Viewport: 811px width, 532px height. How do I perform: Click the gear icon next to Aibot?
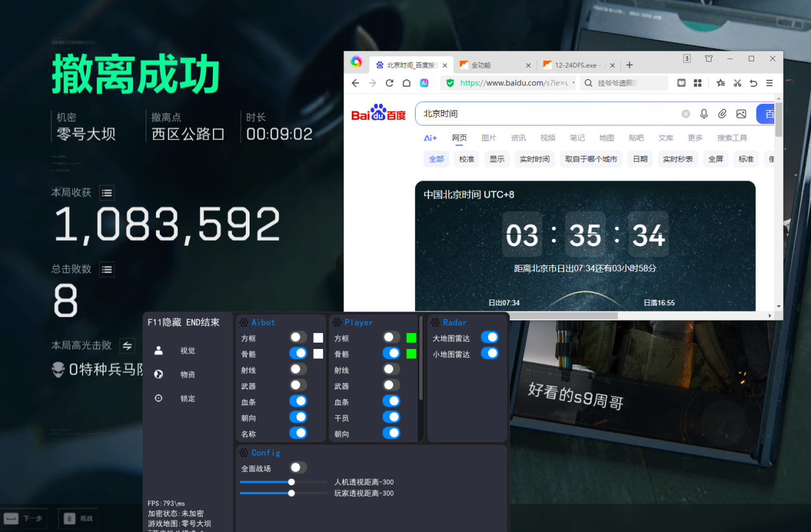(x=244, y=322)
